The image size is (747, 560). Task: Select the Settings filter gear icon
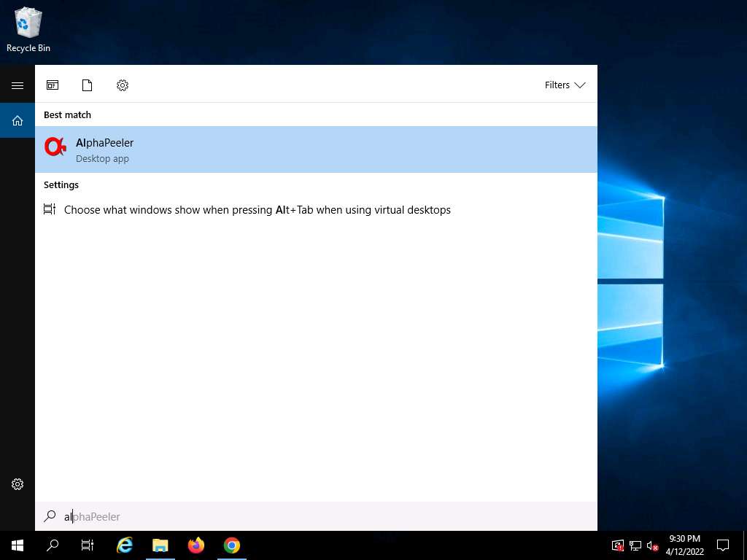pos(123,85)
